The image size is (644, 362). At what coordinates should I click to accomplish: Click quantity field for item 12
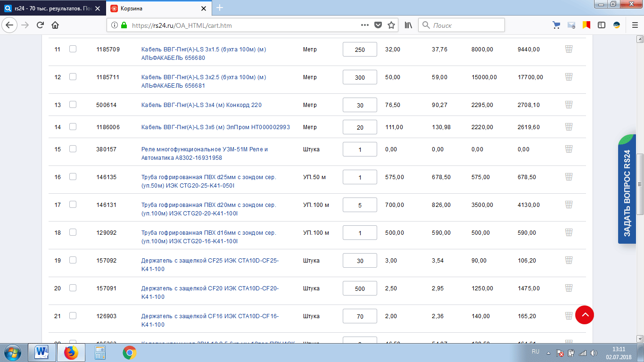point(360,77)
